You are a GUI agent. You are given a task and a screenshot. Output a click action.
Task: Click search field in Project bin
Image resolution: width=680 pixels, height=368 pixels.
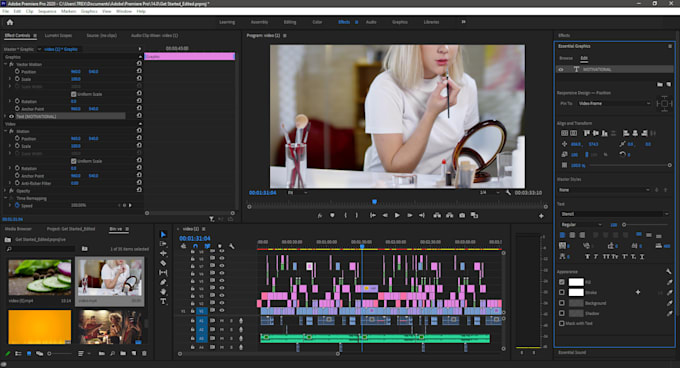click(x=40, y=249)
